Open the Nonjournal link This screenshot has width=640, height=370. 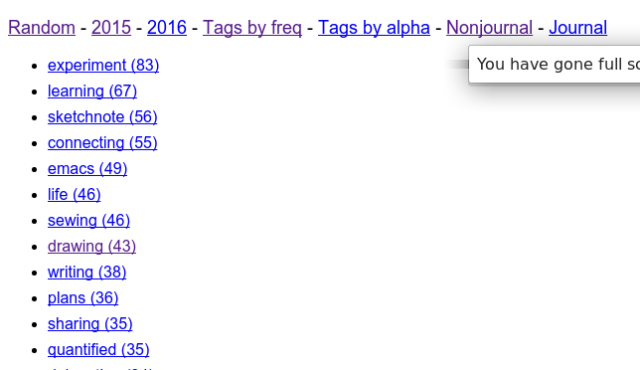tap(489, 28)
